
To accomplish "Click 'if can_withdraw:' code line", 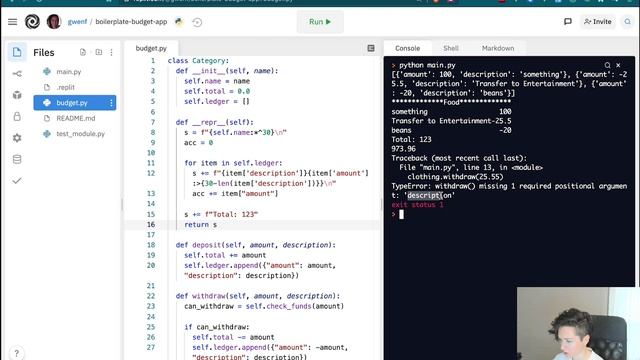I will [x=216, y=327].
